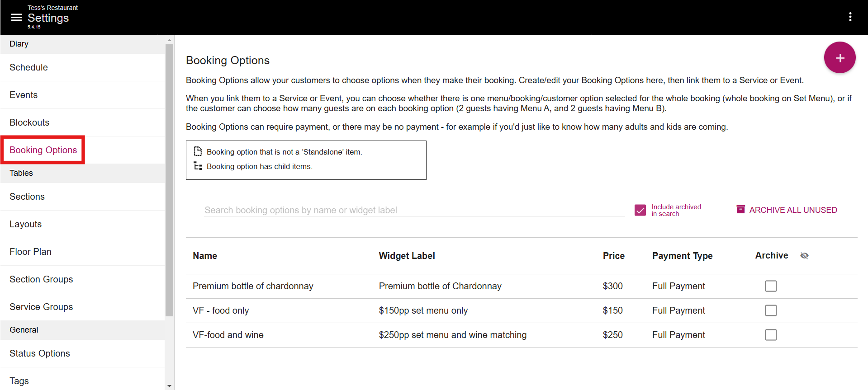Image resolution: width=868 pixels, height=390 pixels.
Task: Open the three-dot overflow menu
Action: [x=850, y=17]
